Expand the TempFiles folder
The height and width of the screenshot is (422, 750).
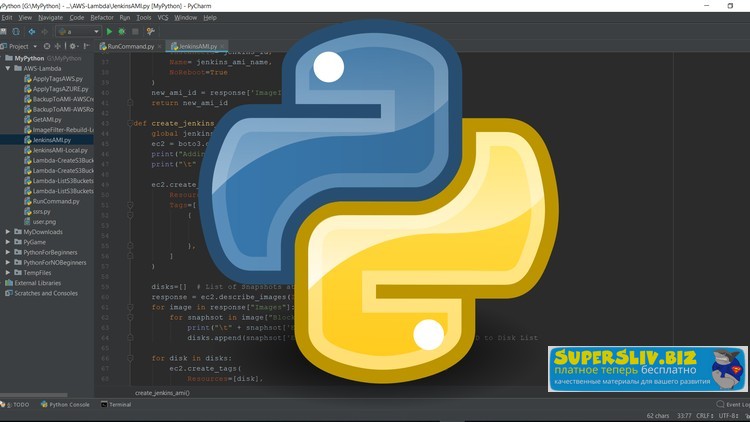[x=8, y=273]
